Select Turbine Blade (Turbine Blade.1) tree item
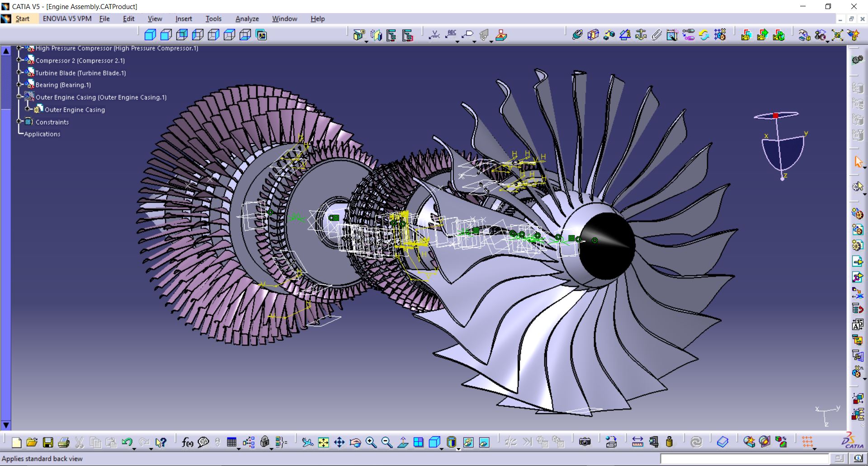The width and height of the screenshot is (868, 466). [x=81, y=73]
